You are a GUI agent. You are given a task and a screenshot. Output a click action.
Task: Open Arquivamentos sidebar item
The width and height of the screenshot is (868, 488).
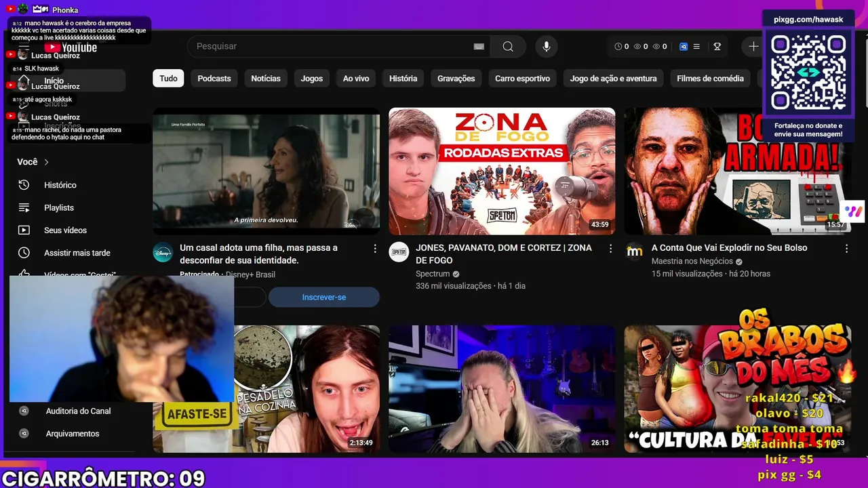coord(71,434)
